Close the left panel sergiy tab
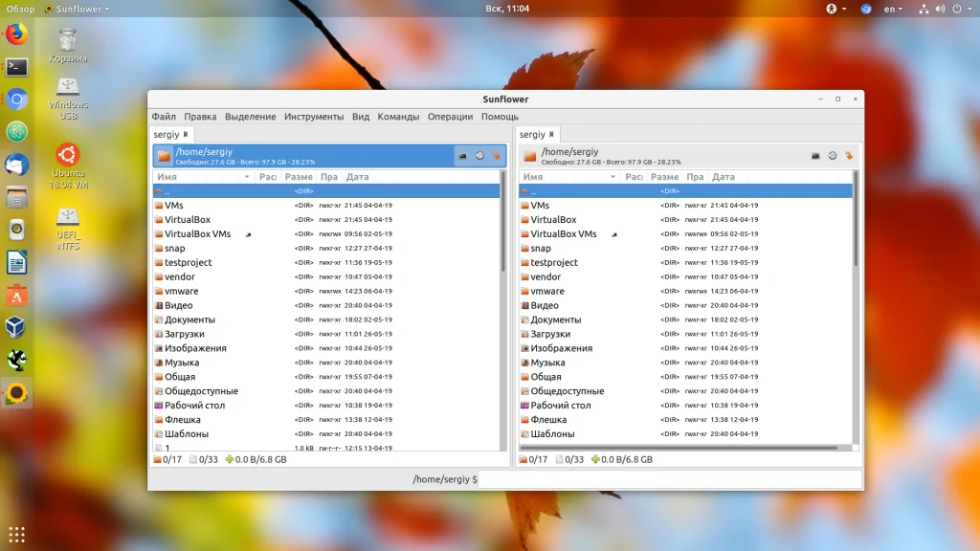The height and width of the screenshot is (551, 980). click(x=186, y=135)
